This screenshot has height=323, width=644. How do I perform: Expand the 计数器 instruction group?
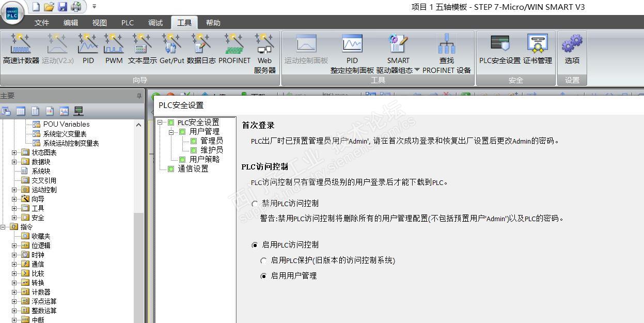[14, 292]
